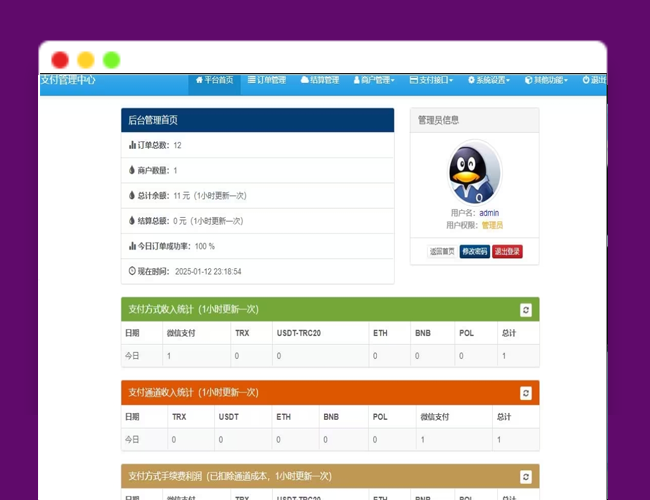This screenshot has width=650, height=500.
Task: Click the penguin admin avatar
Action: [x=475, y=173]
